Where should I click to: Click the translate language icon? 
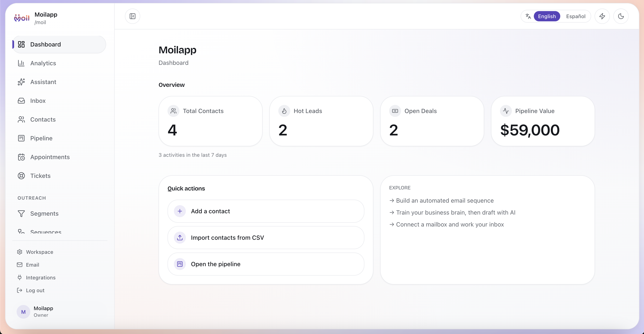coord(528,16)
